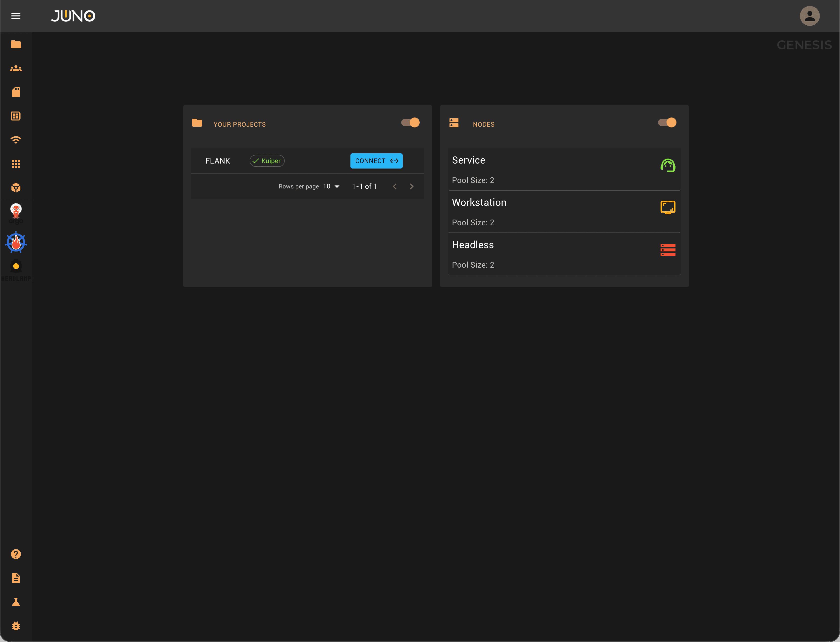
Task: Open the rows per page dropdown
Action: pyautogui.click(x=331, y=186)
